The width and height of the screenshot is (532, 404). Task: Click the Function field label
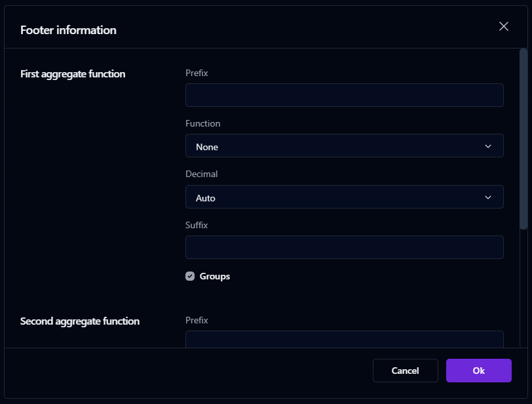pos(203,123)
